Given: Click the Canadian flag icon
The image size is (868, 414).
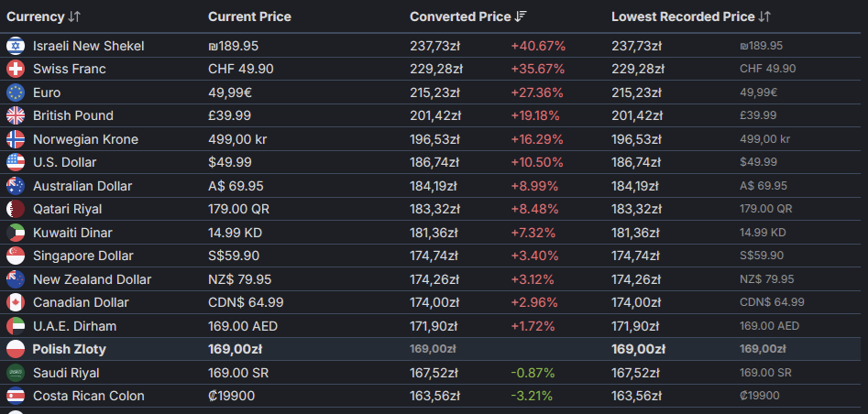Looking at the screenshot, I should pos(16,303).
